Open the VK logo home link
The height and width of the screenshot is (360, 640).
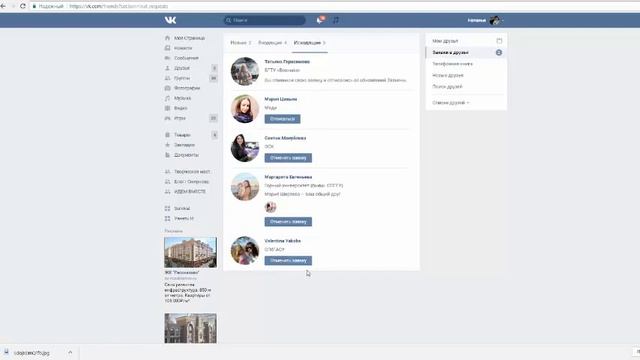[x=170, y=20]
